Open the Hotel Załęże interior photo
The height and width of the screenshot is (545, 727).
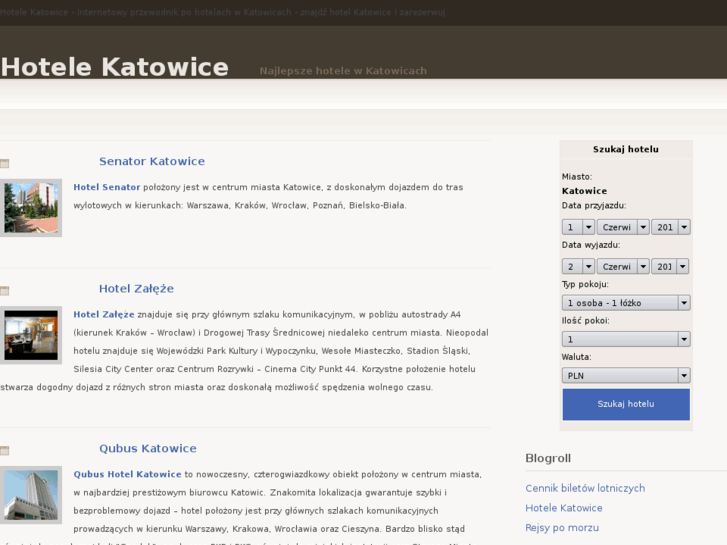pos(31,335)
